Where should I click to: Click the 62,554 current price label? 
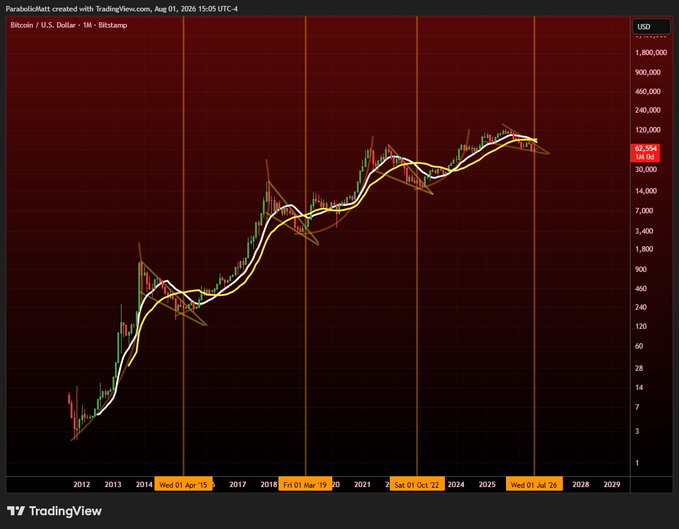645,148
